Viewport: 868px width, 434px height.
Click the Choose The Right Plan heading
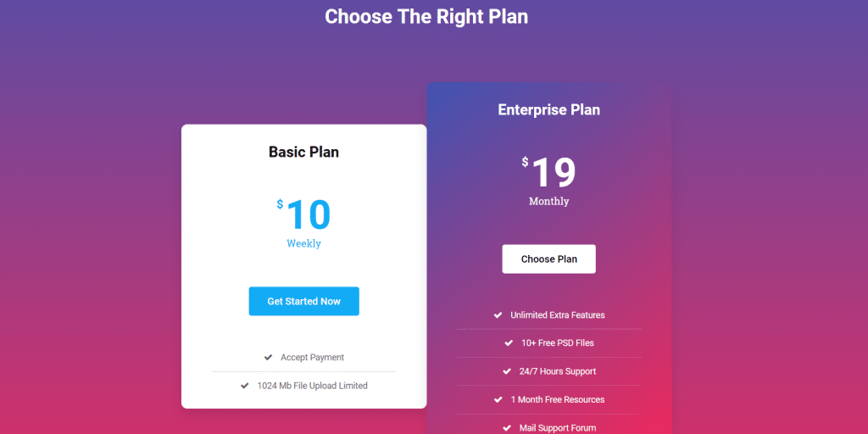tap(426, 17)
